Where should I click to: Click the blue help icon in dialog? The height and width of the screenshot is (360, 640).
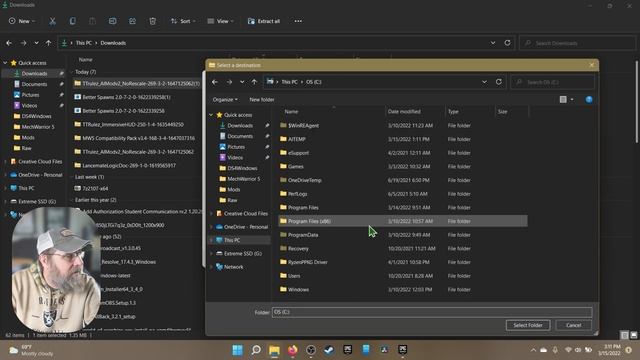pos(589,100)
